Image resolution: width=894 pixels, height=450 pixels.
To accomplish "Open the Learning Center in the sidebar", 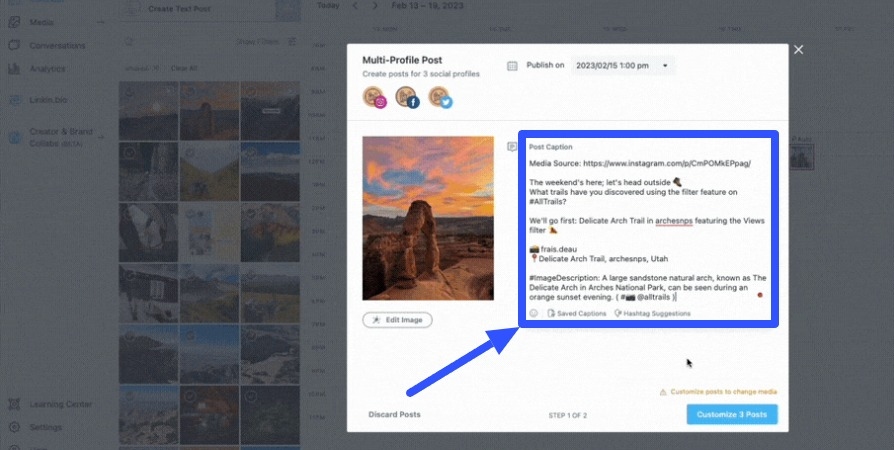I will [x=61, y=404].
